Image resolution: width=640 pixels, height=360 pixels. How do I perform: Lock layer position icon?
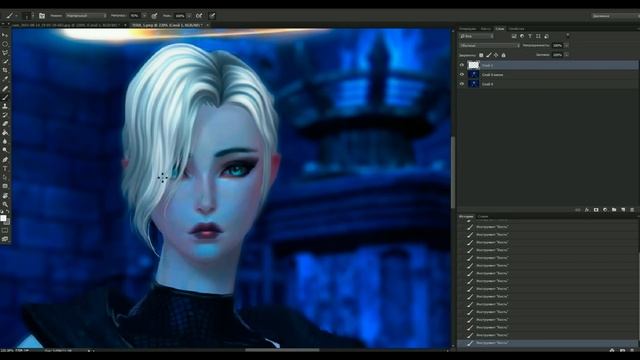pos(496,55)
